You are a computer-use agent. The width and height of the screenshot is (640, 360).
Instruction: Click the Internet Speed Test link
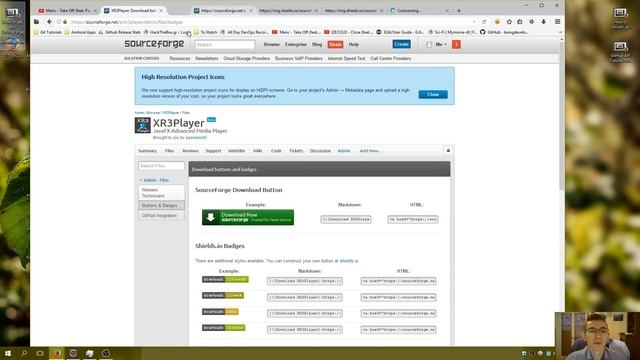tap(346, 58)
